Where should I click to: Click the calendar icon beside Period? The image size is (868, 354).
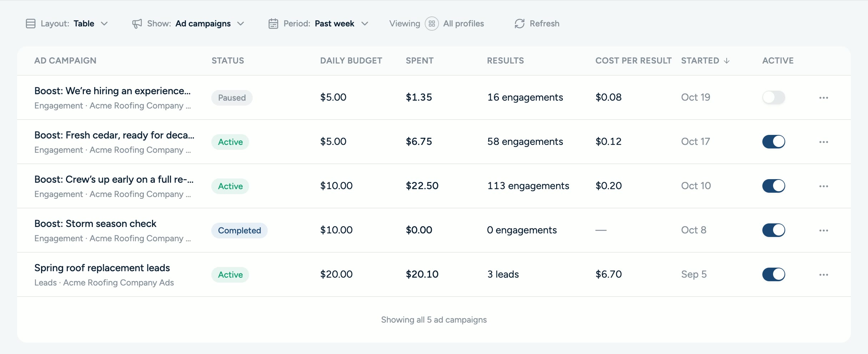coord(273,24)
